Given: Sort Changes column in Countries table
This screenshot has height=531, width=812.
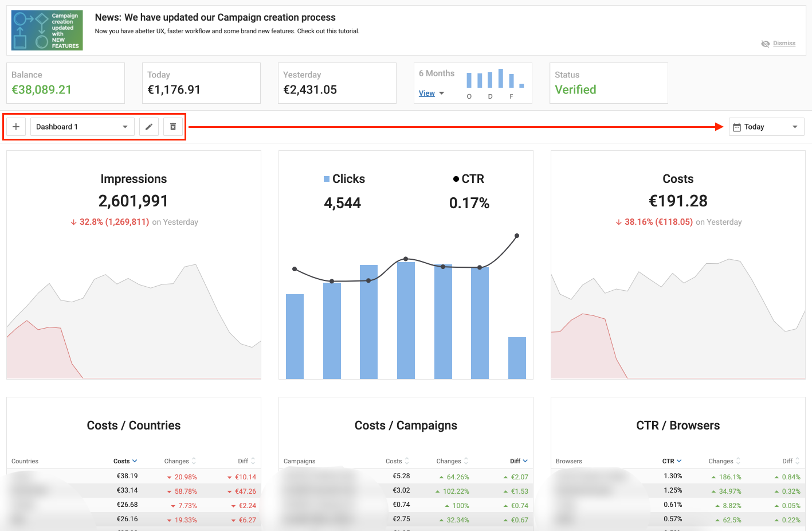Looking at the screenshot, I should (x=180, y=461).
